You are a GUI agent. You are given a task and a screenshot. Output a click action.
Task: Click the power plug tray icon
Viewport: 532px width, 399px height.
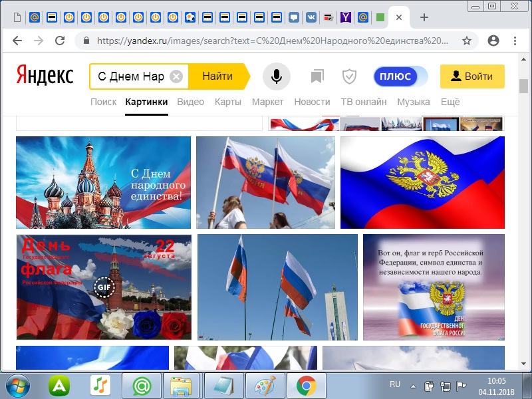429,386
